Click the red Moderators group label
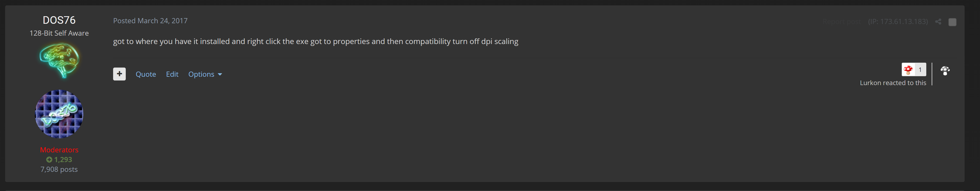The width and height of the screenshot is (980, 191). click(59, 150)
